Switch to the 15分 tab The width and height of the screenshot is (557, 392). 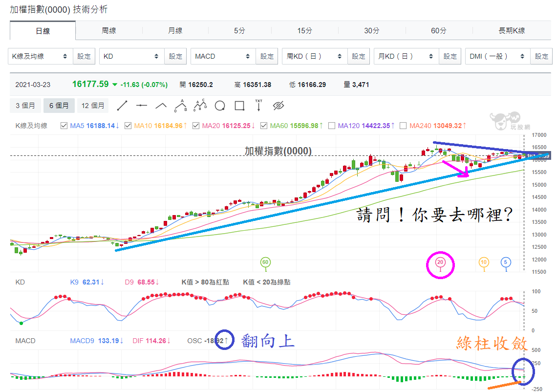tap(304, 31)
